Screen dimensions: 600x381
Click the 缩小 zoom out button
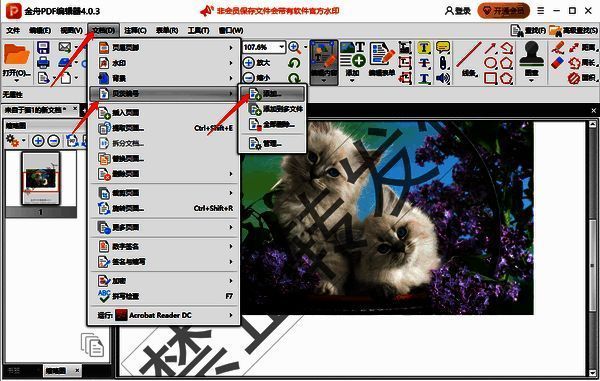point(256,78)
